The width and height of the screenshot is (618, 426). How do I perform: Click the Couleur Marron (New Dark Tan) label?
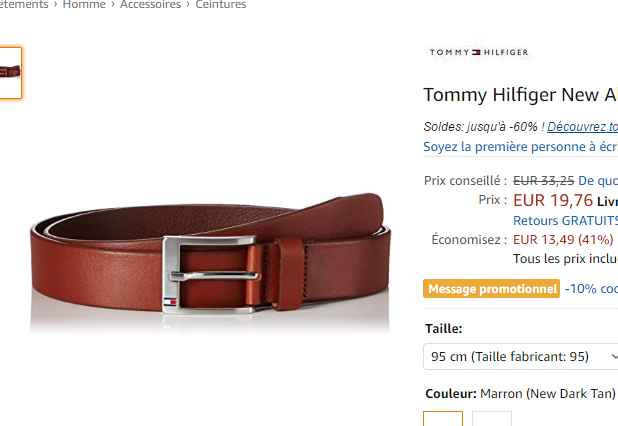coord(520,394)
